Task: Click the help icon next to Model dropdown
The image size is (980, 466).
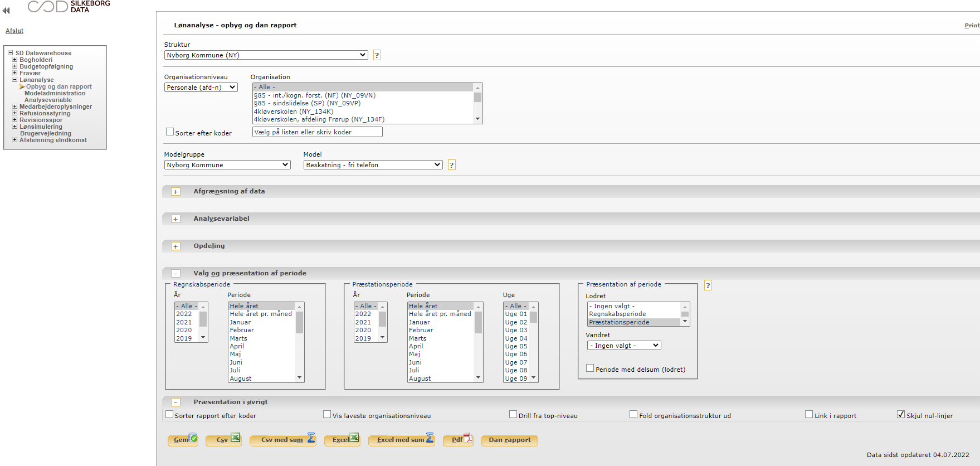Action: coord(451,165)
